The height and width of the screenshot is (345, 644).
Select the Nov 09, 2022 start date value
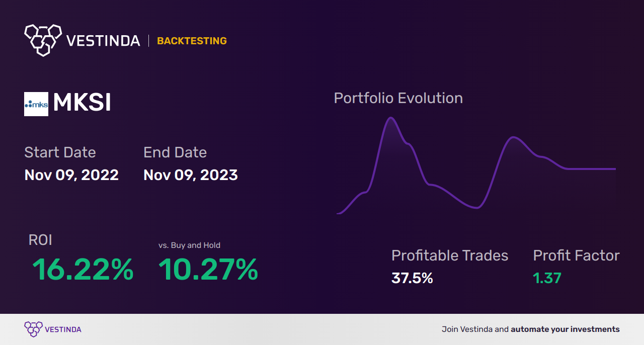[x=71, y=175]
